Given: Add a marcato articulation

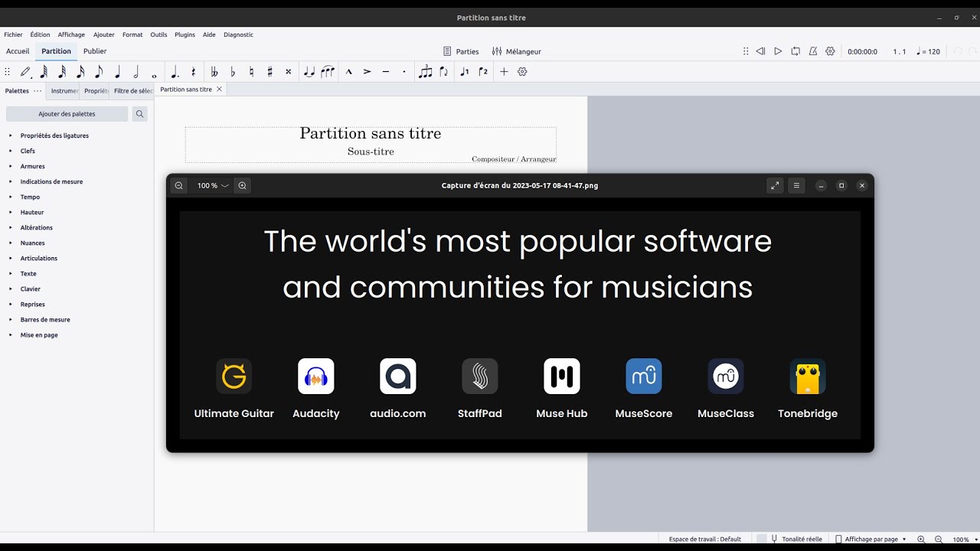Looking at the screenshot, I should point(349,72).
